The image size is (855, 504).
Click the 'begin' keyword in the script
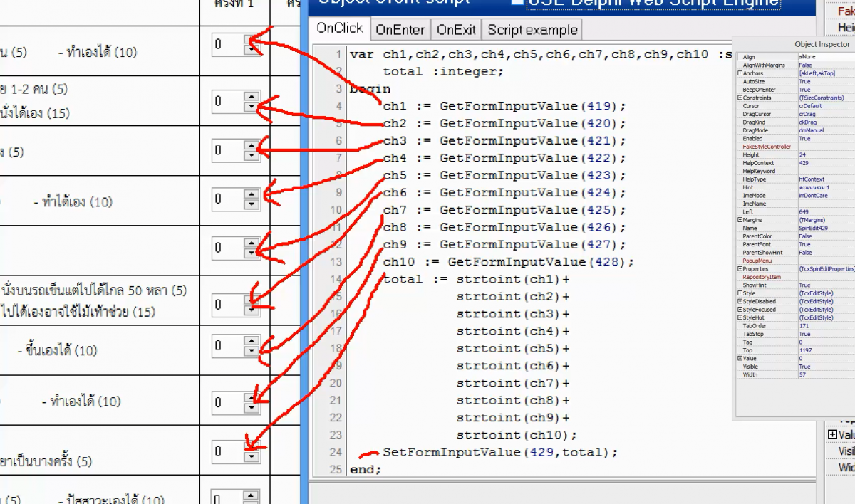point(370,89)
